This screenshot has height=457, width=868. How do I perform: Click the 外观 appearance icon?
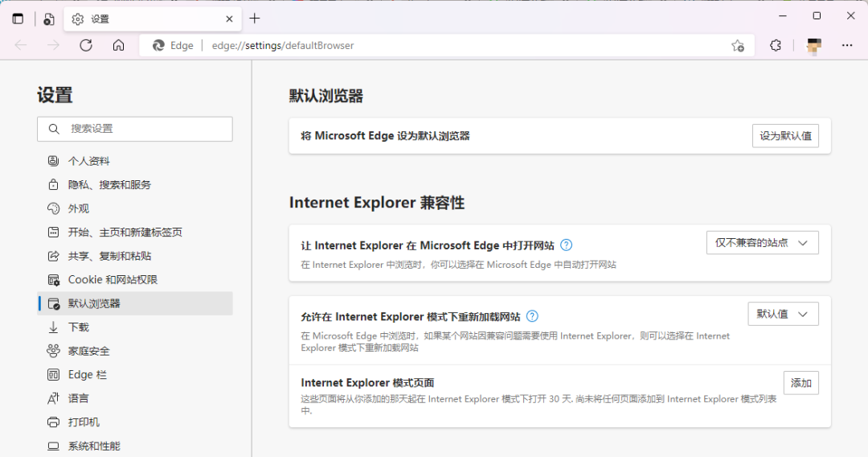[53, 209]
